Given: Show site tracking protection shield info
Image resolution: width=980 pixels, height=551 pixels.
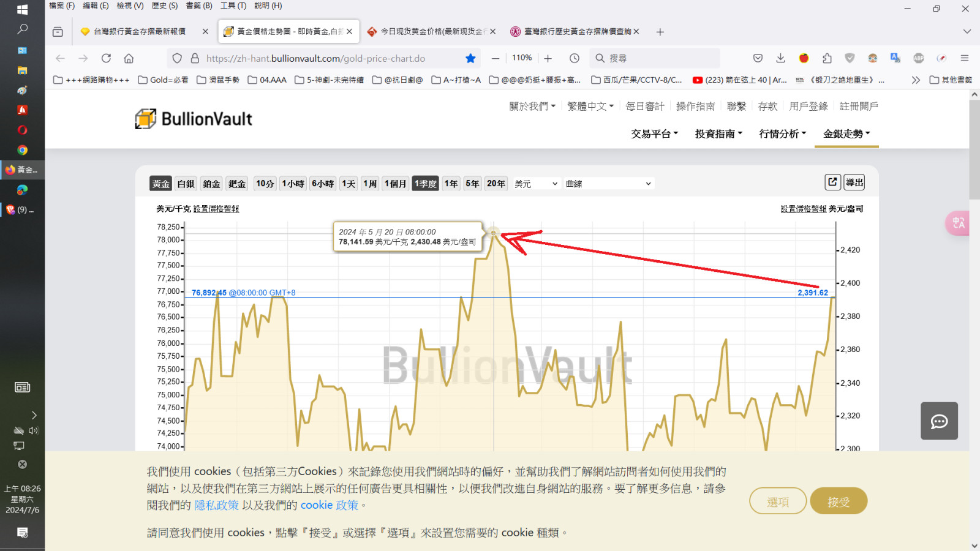Looking at the screenshot, I should [x=177, y=58].
